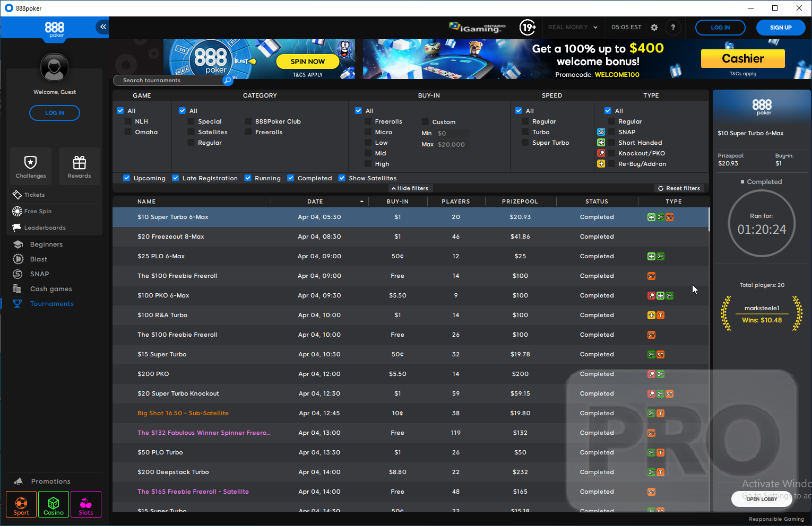Click the iGaming Ontario logo
The width and height of the screenshot is (812, 526).
pyautogui.click(x=478, y=27)
